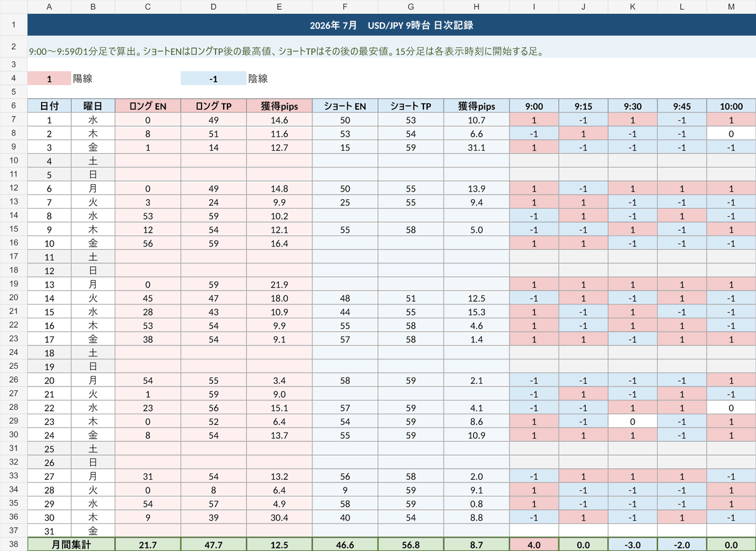756x551 pixels.
Task: Click the 10:00 header cell
Action: click(731, 106)
